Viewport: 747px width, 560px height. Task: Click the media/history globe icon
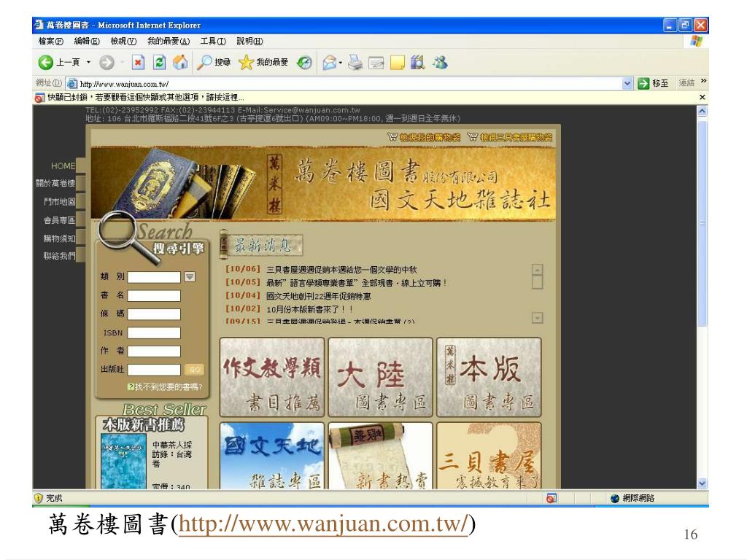point(304,63)
